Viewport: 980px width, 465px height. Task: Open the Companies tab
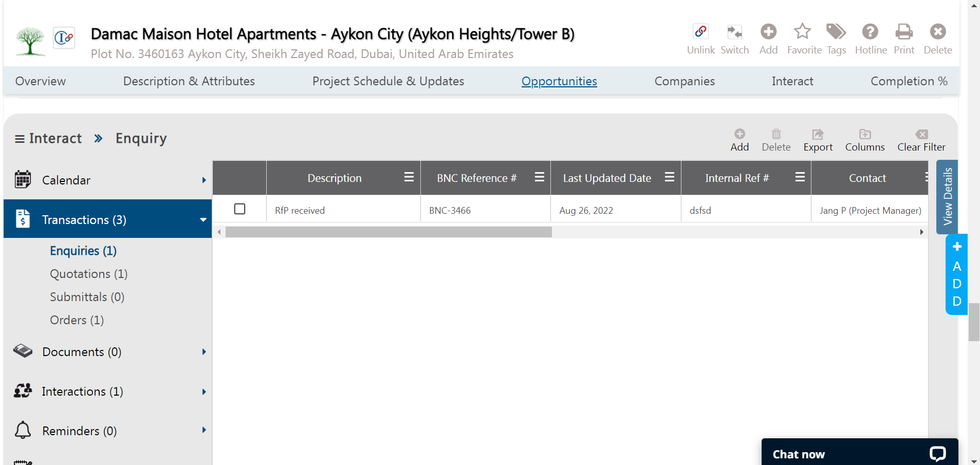pyautogui.click(x=685, y=81)
